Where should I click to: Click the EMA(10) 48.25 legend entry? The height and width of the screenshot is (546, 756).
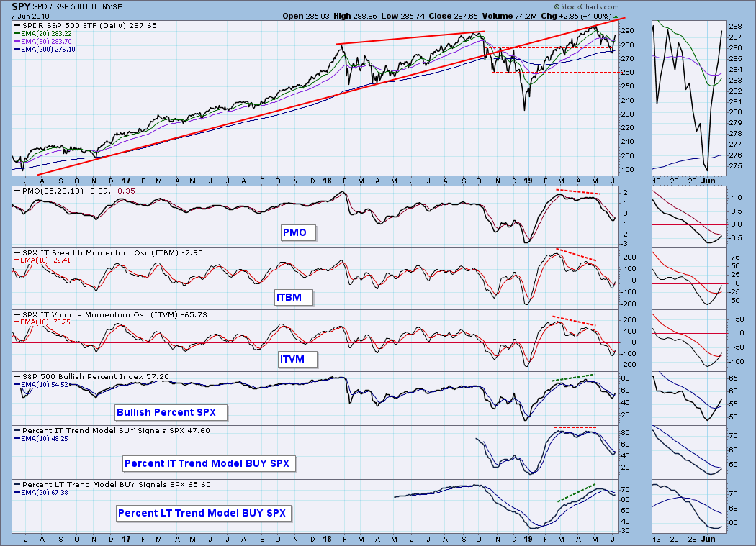pyautogui.click(x=41, y=439)
